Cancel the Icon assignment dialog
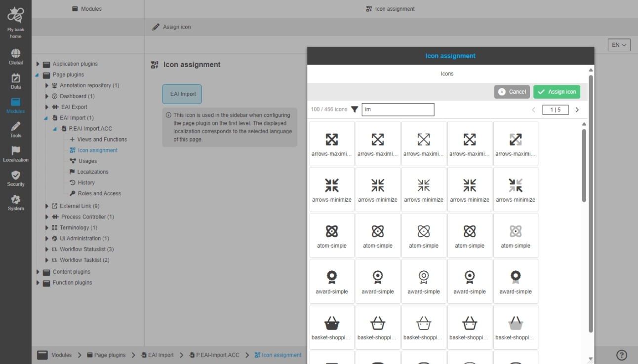This screenshot has height=364, width=638. tap(512, 92)
